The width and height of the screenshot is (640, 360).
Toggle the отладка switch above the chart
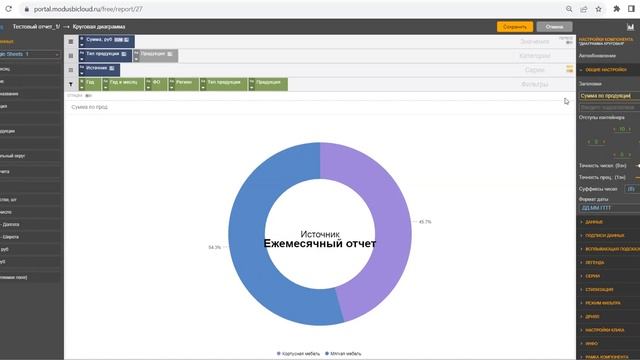(89, 96)
